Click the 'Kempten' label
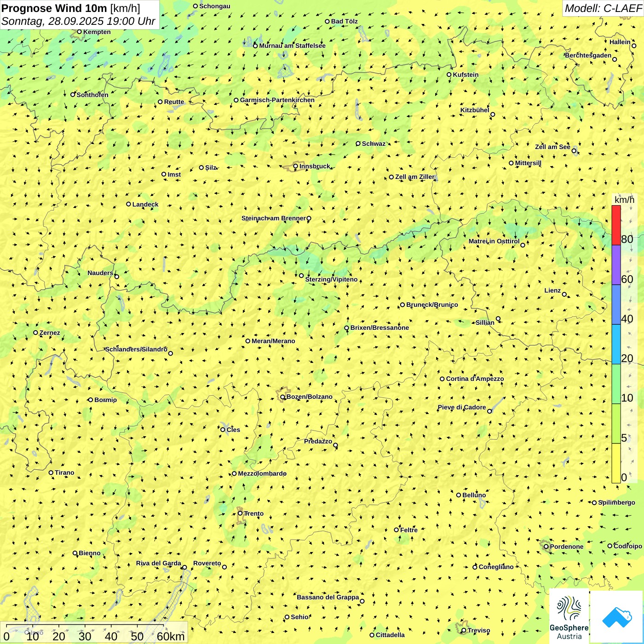The image size is (644, 644). (x=97, y=32)
